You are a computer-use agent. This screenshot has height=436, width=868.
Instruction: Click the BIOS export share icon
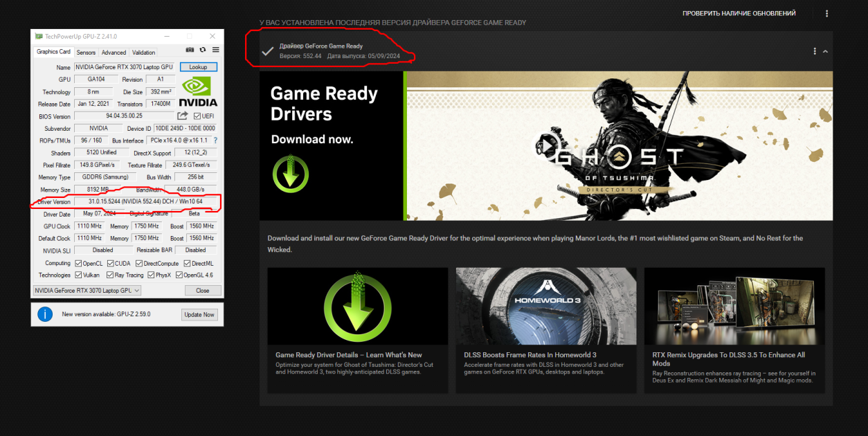[x=183, y=116]
